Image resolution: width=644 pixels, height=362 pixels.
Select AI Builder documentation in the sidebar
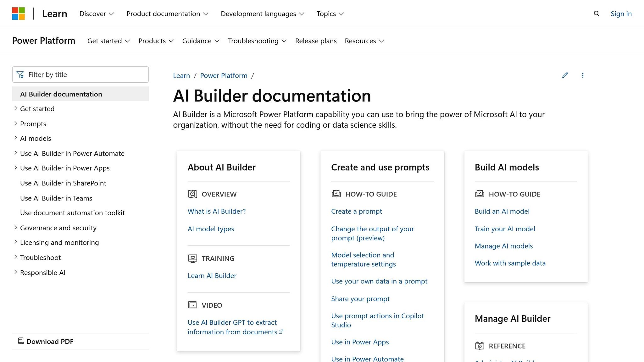(80, 94)
